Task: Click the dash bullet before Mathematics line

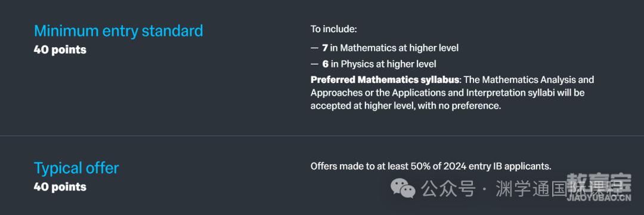Action: [314, 48]
